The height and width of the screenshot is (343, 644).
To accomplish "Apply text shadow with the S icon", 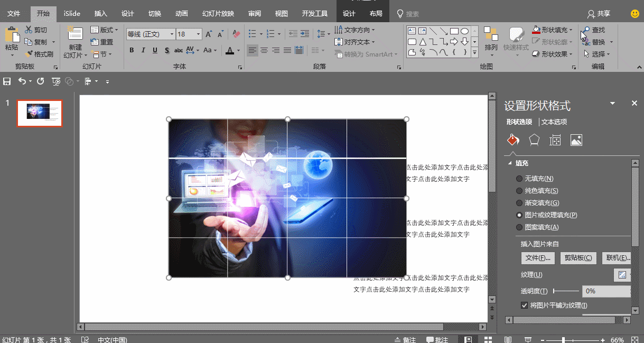I will [x=166, y=50].
